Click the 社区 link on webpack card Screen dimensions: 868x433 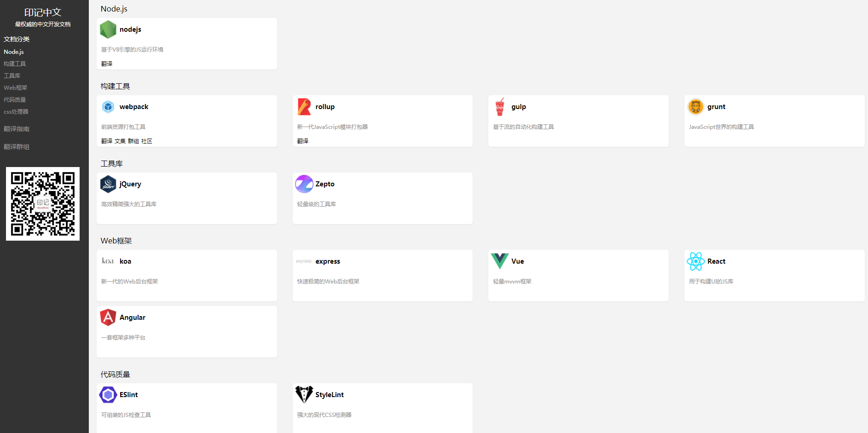[x=147, y=141]
